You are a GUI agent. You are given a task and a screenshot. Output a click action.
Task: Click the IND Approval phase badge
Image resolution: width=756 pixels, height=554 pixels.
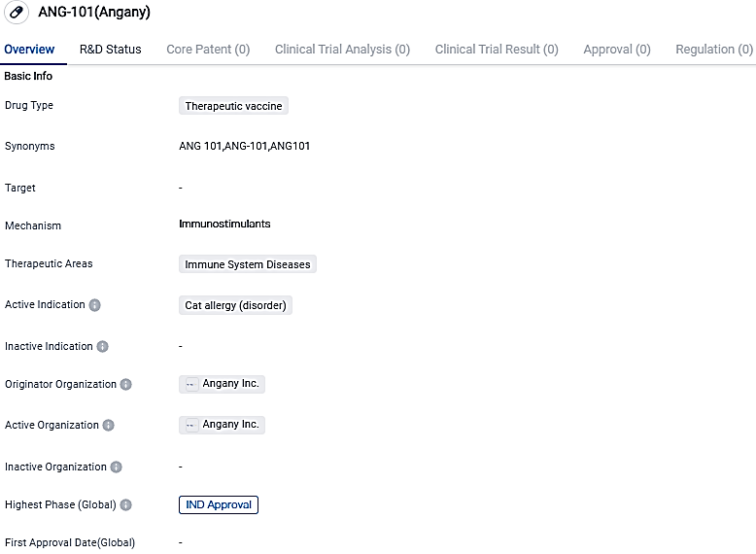219,504
